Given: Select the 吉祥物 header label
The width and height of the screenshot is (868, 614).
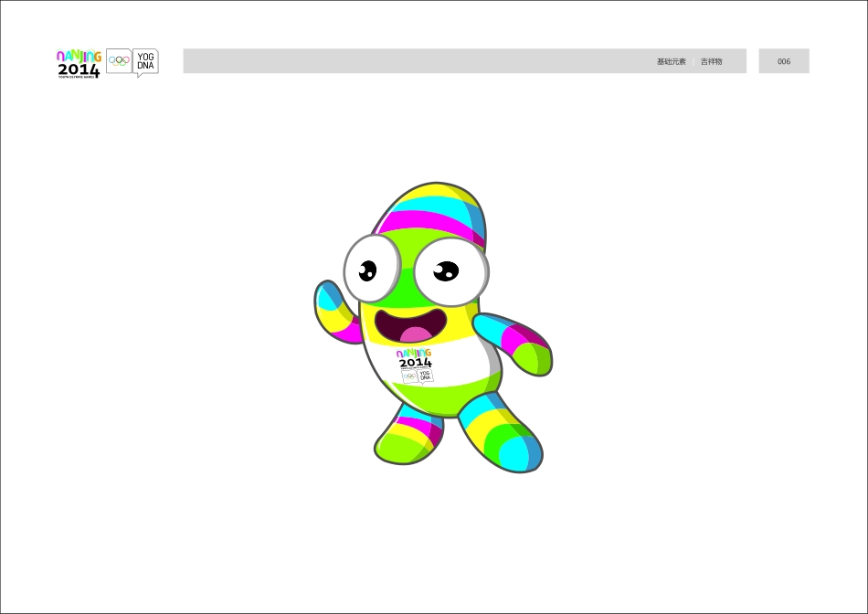Looking at the screenshot, I should pyautogui.click(x=711, y=61).
